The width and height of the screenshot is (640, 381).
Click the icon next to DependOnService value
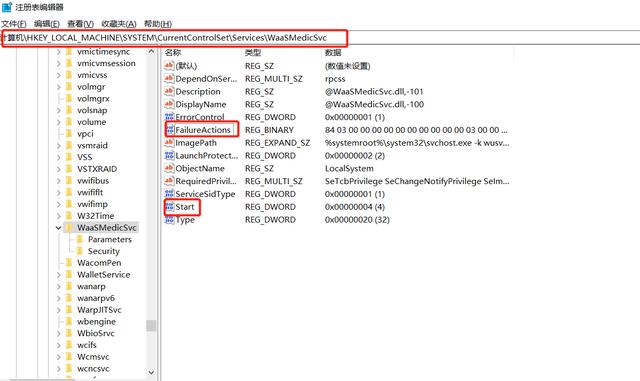point(169,78)
